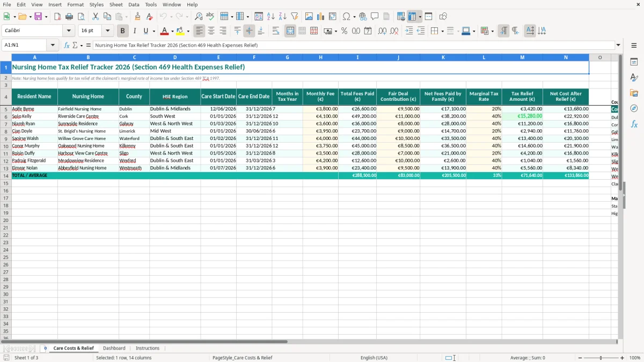Click the Sort Ascending icon

[x=271, y=17]
